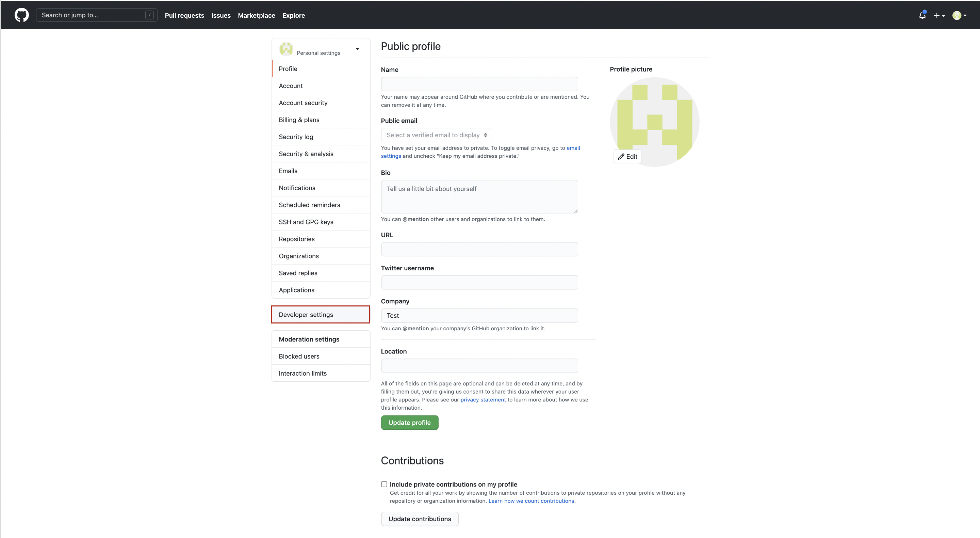
Task: Click into the Bio text area
Action: 479,196
